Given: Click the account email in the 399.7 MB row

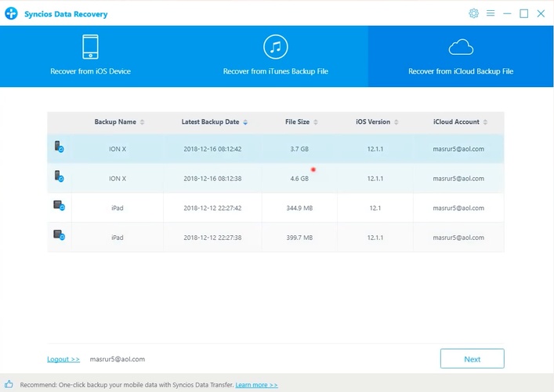Looking at the screenshot, I should click(458, 238).
